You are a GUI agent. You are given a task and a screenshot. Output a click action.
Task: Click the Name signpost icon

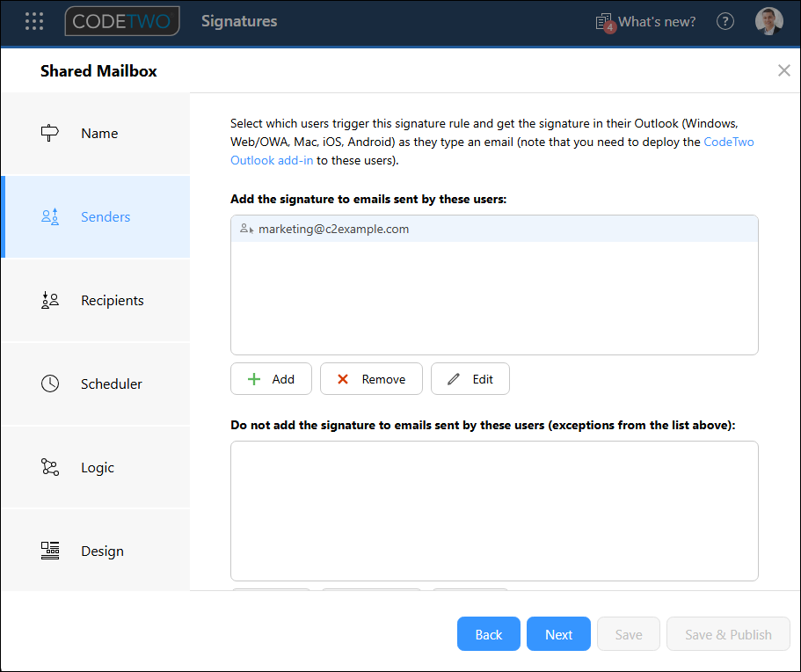pos(49,133)
